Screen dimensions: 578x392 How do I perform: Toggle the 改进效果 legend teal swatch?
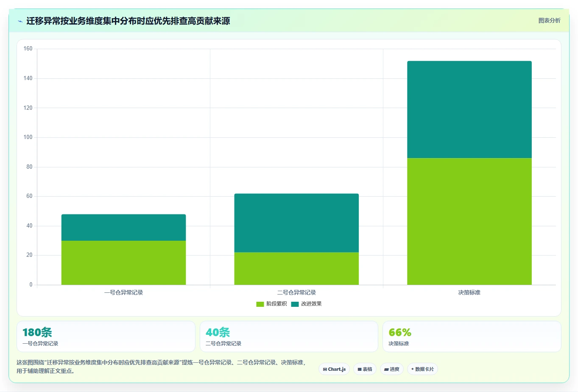click(295, 304)
